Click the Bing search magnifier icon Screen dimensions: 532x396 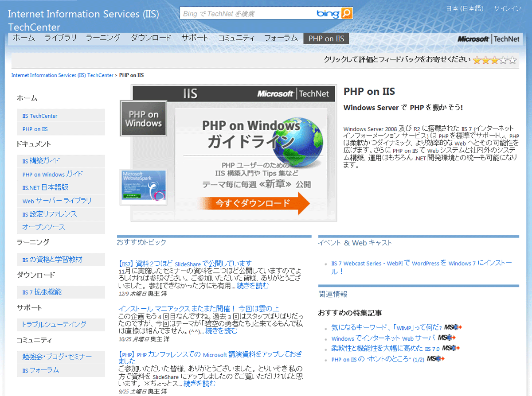coord(347,13)
